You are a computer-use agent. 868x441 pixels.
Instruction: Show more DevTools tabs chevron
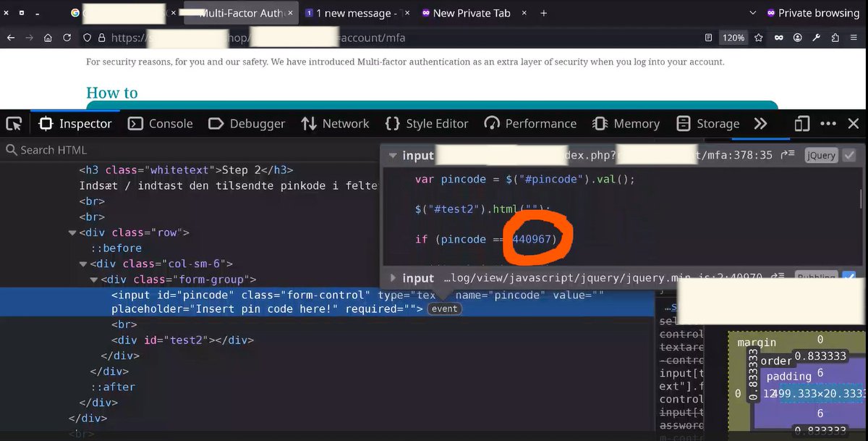pos(760,124)
